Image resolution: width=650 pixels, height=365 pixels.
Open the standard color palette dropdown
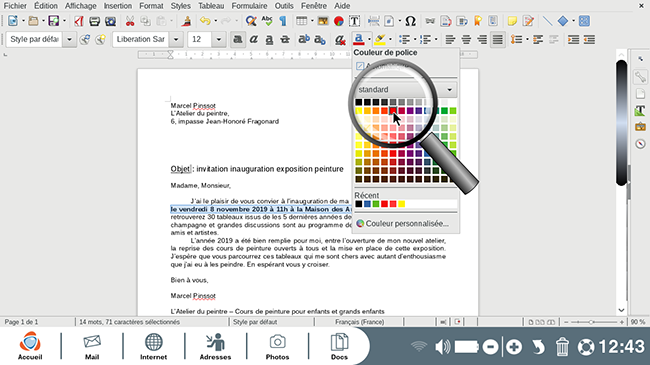point(449,90)
